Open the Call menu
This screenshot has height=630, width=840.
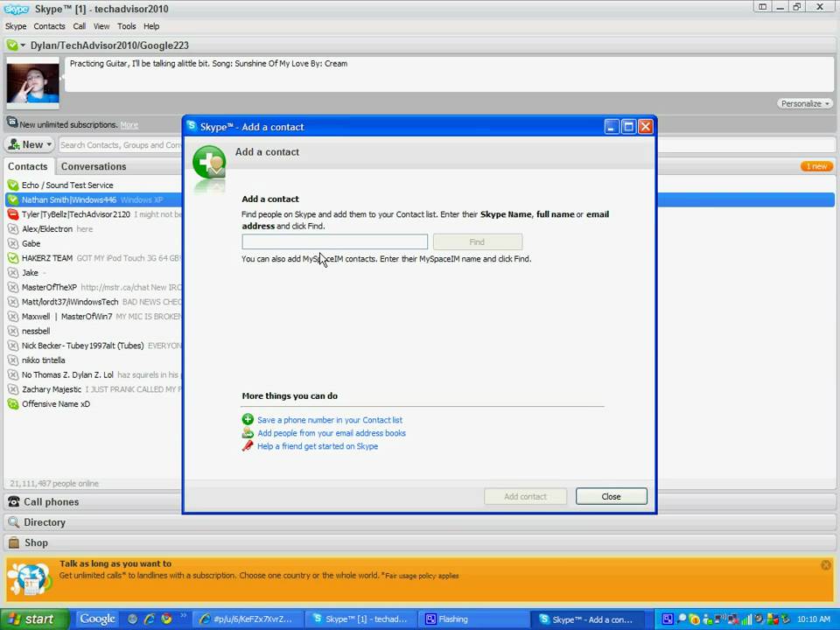(x=80, y=26)
